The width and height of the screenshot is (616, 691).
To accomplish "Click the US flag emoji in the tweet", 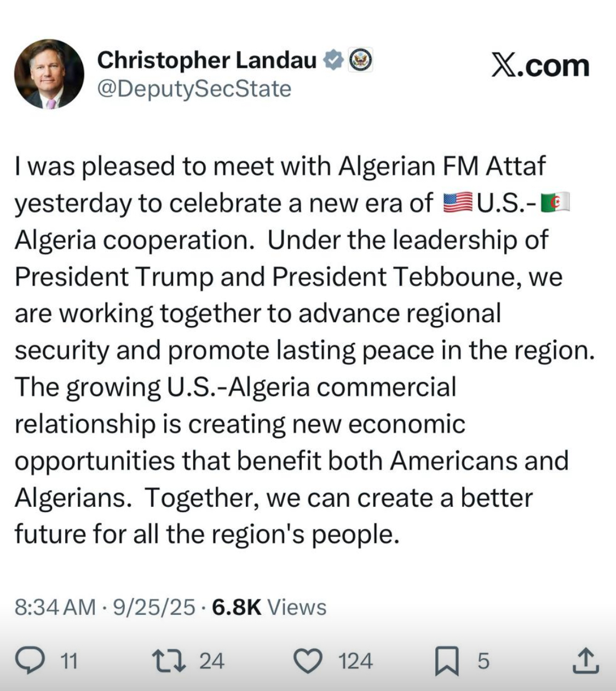I will 457,203.
